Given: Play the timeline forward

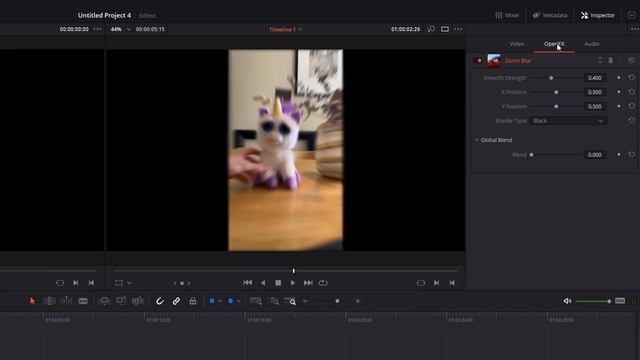Looking at the screenshot, I should click(293, 283).
